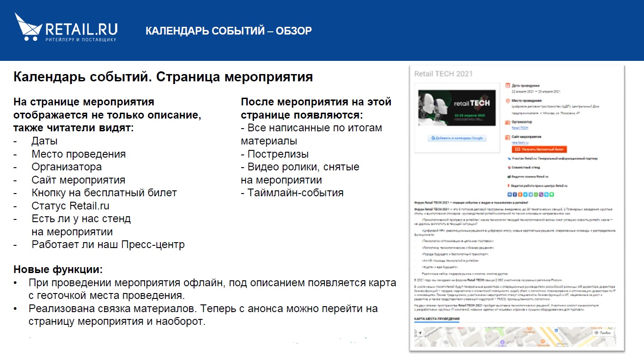
Task: Click the icon beside Организатор
Action: [508, 123]
